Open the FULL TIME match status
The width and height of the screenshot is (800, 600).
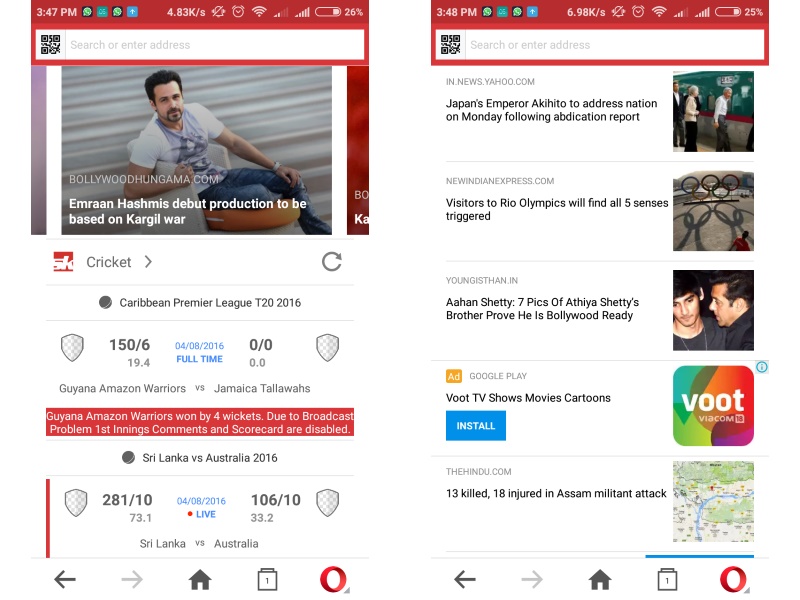point(199,359)
